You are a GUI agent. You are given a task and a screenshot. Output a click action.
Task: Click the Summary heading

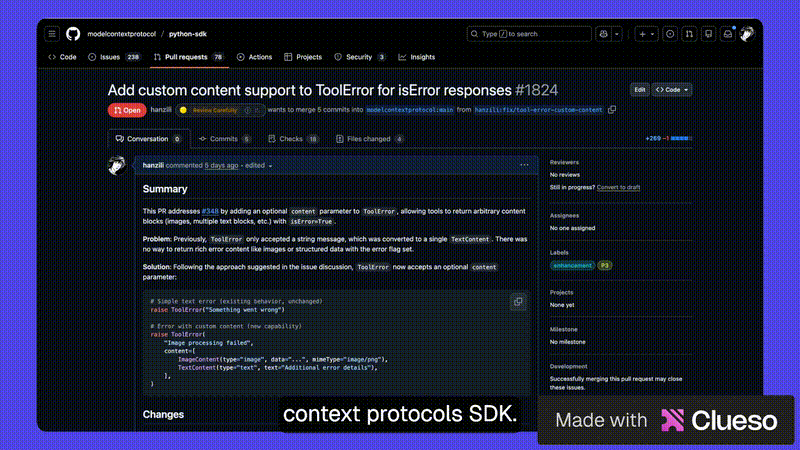[x=165, y=189]
